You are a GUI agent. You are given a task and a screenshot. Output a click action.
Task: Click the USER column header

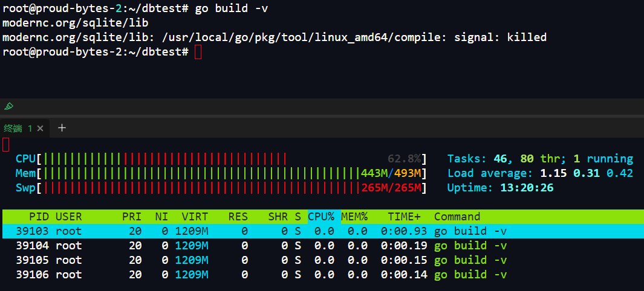(68, 217)
